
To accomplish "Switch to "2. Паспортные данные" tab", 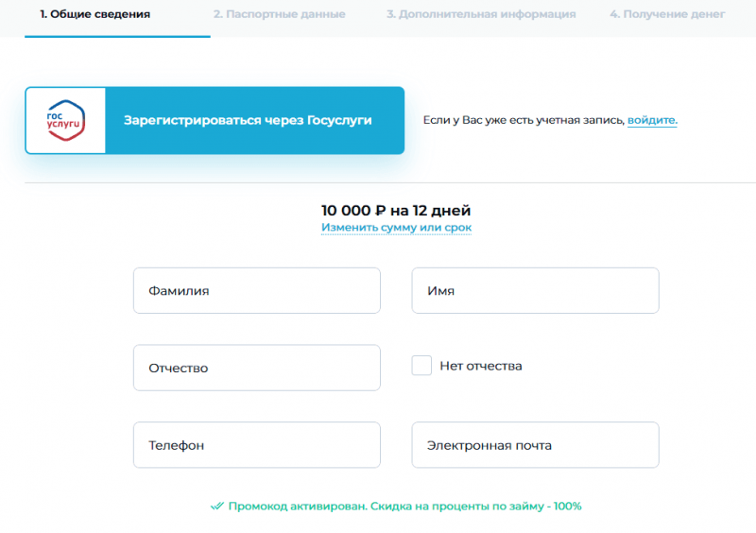I will 279,14.
